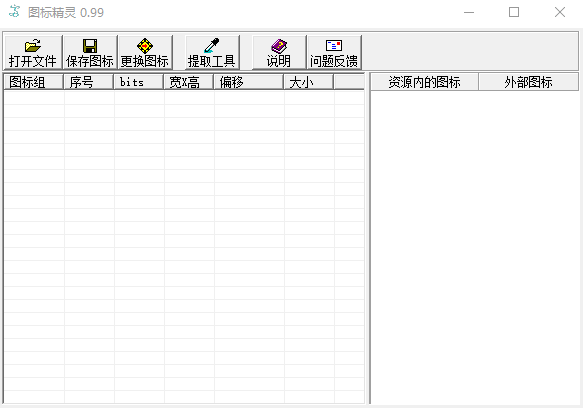
Task: Switch to 资源内的图标 tab
Action: pos(424,82)
